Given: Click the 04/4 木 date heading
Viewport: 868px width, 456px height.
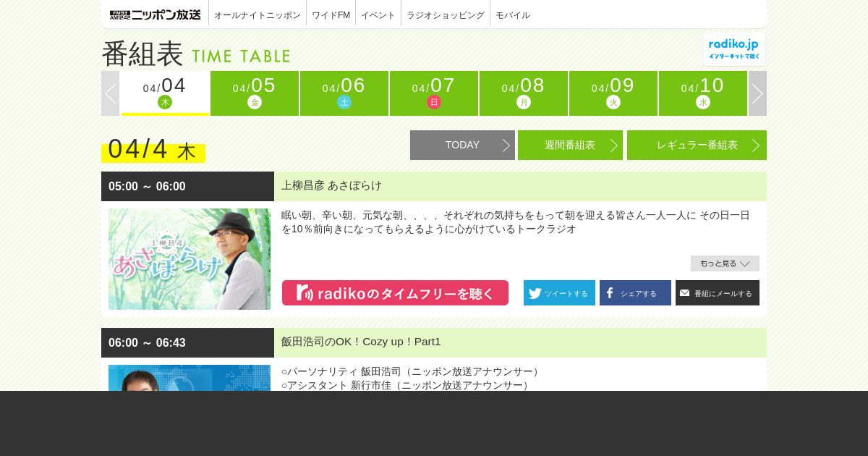Looking at the screenshot, I should click(153, 149).
